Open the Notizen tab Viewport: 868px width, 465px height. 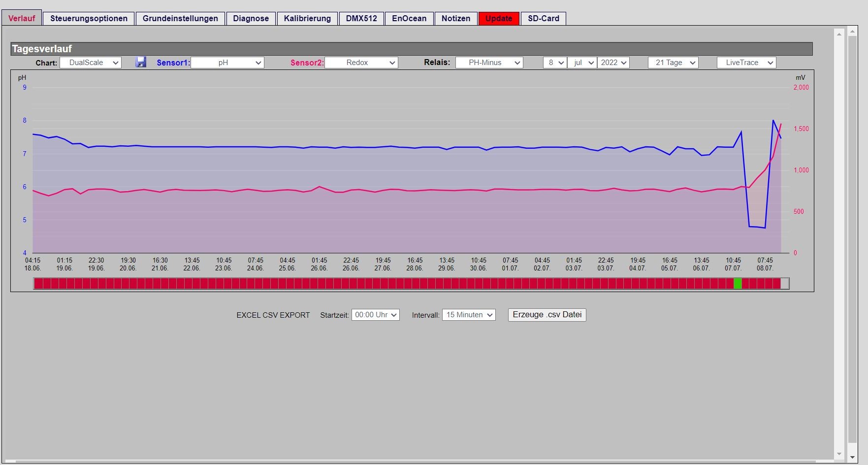[456, 18]
